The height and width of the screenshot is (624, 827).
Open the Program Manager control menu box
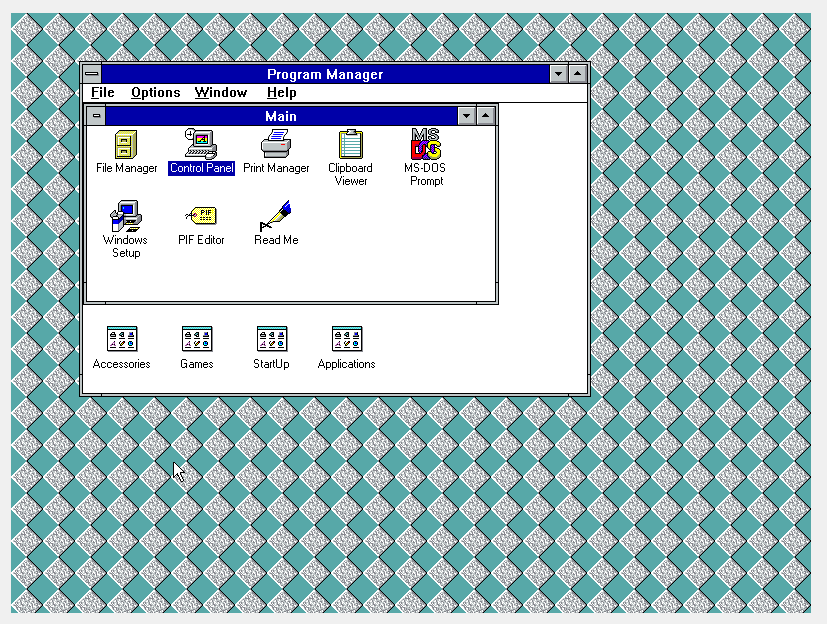click(91, 73)
